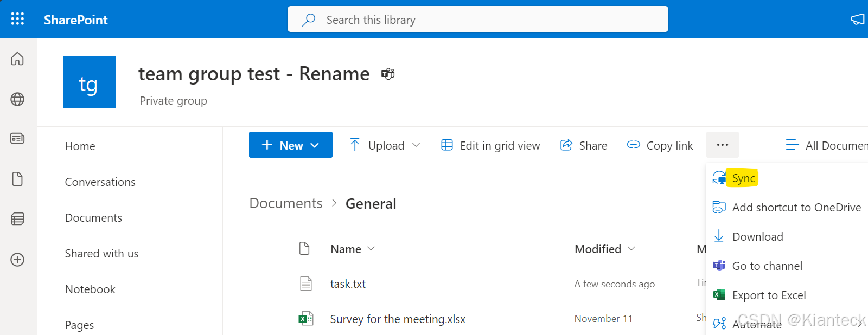This screenshot has width=868, height=335.
Task: Click the files page icon in left rail
Action: (17, 179)
